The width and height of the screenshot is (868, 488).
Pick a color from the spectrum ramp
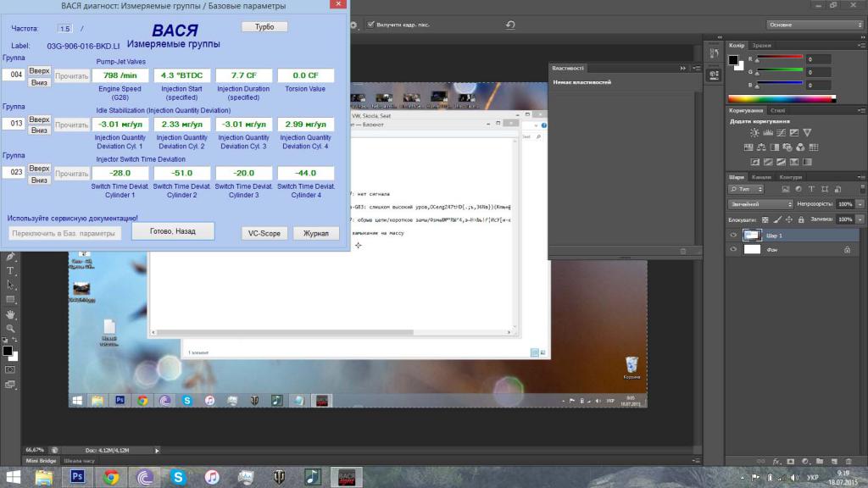tap(782, 99)
